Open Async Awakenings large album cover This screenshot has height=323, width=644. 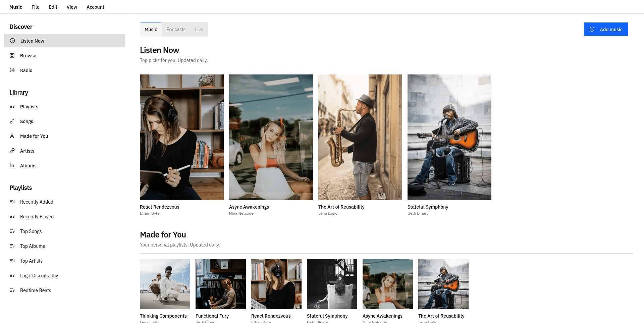pyautogui.click(x=271, y=137)
